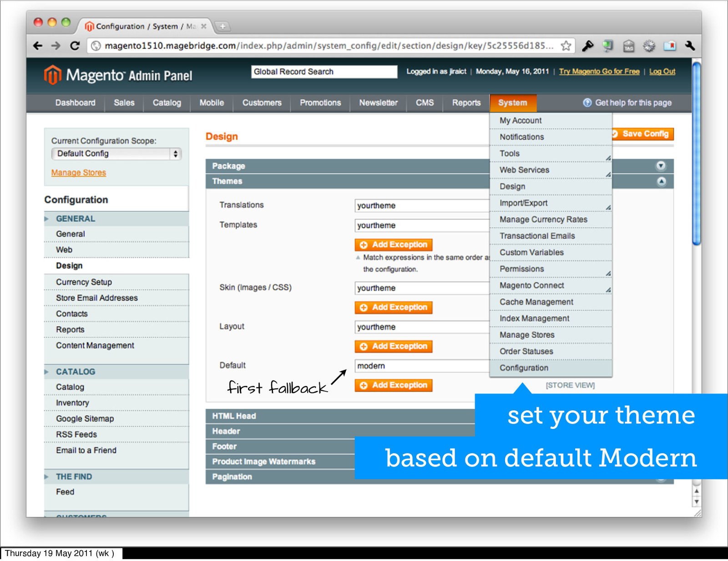Click the browser forward arrow
The width and height of the screenshot is (728, 561).
point(56,46)
